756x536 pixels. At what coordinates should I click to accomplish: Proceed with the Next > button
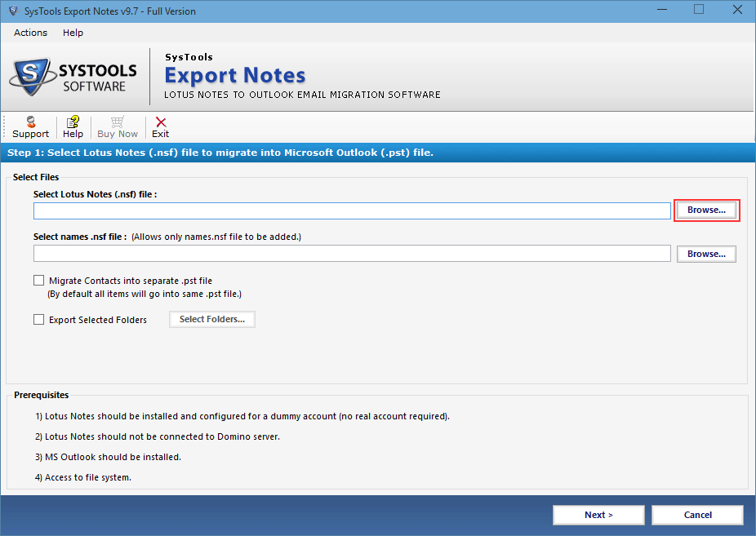click(x=598, y=515)
